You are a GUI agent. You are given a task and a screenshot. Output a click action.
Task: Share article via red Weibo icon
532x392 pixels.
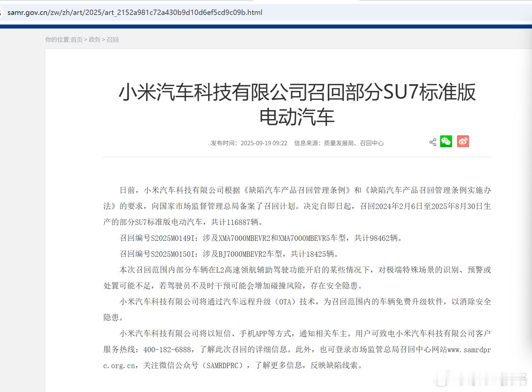[463, 141]
